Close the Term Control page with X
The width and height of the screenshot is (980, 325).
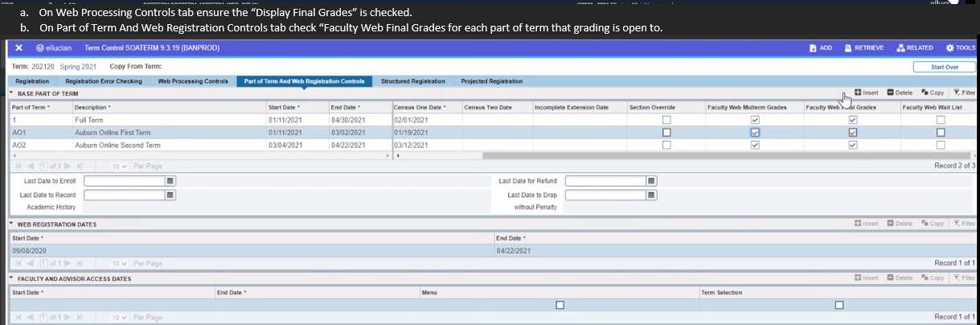coord(18,48)
